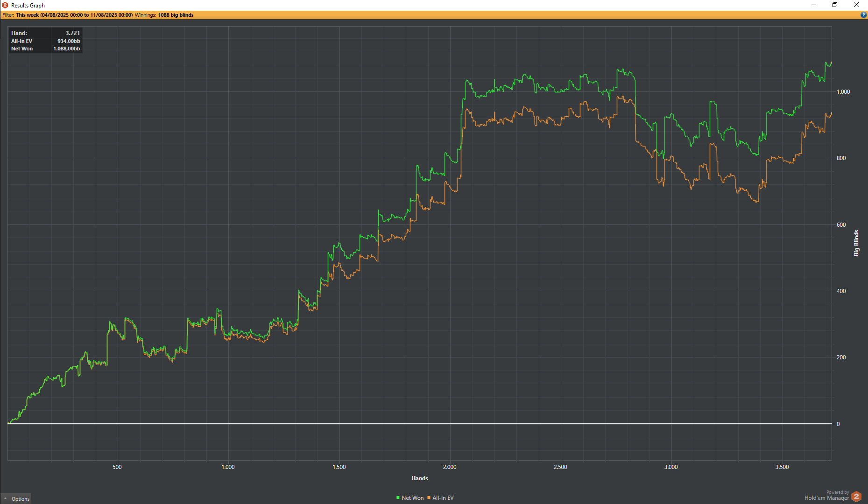This screenshot has width=868, height=504.
Task: Click the green Net Won legend swatch
Action: [398, 498]
